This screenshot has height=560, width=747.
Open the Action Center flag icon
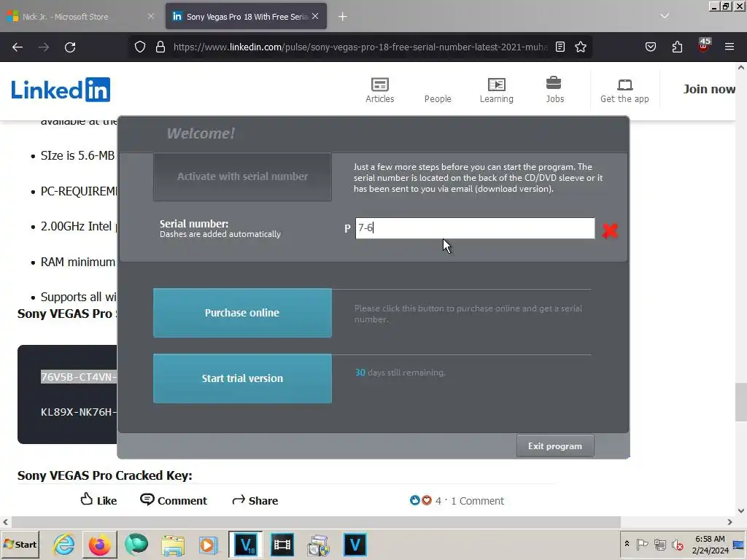[642, 544]
